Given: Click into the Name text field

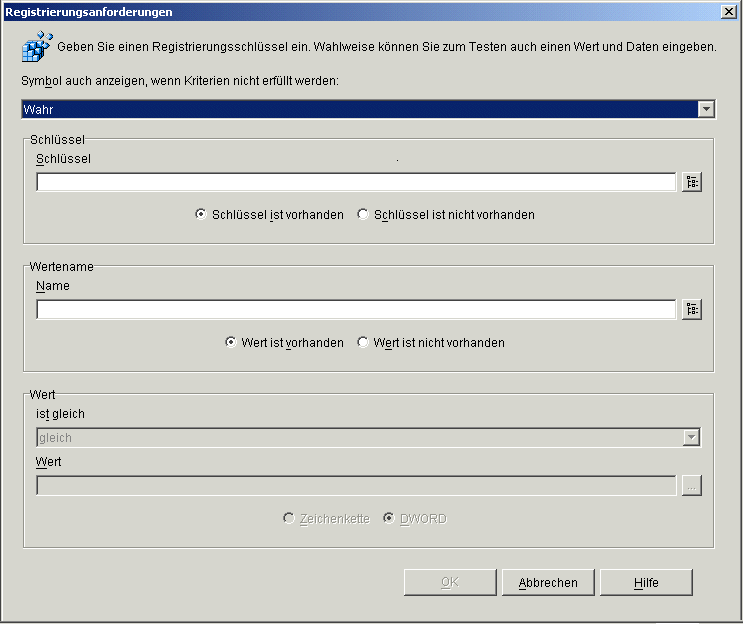Looking at the screenshot, I should [x=356, y=310].
